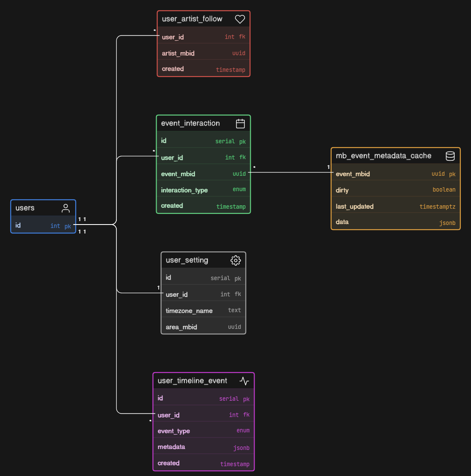Screen dimensions: 471x476
Task: Click the person icon on users table
Action: point(65,208)
